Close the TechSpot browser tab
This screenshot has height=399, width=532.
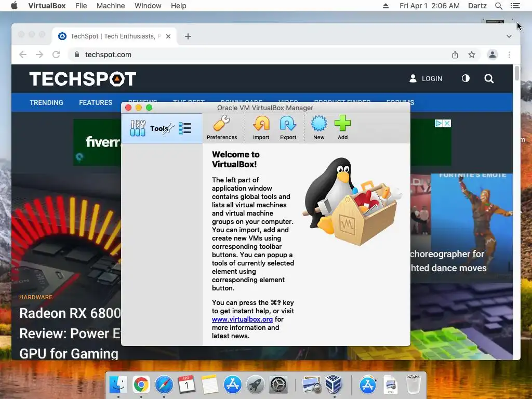(x=168, y=36)
